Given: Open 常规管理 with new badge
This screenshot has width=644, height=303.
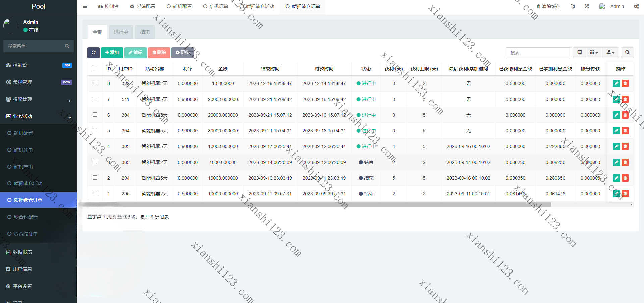Looking at the screenshot, I should [39, 82].
